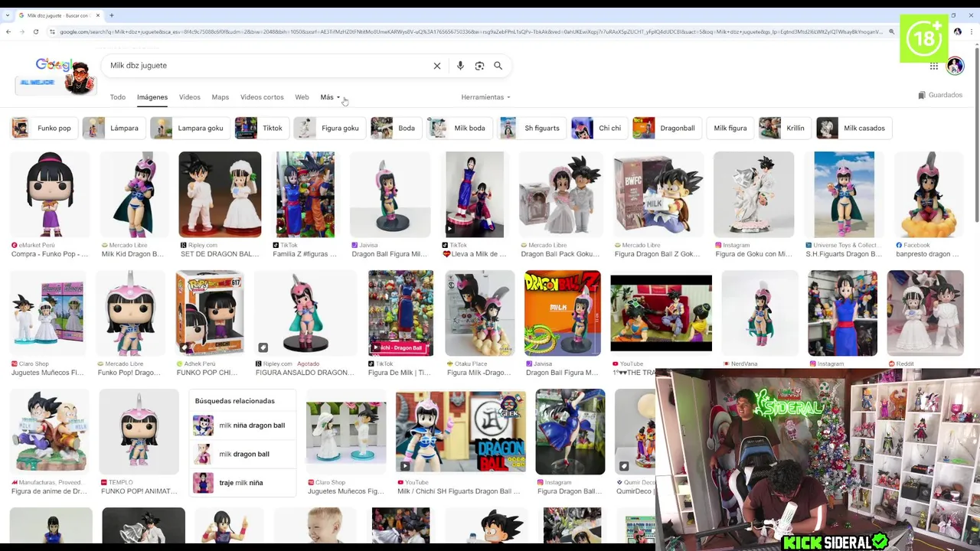Image resolution: width=980 pixels, height=551 pixels.
Task: Reload the page with the refresh icon
Action: (x=35, y=32)
